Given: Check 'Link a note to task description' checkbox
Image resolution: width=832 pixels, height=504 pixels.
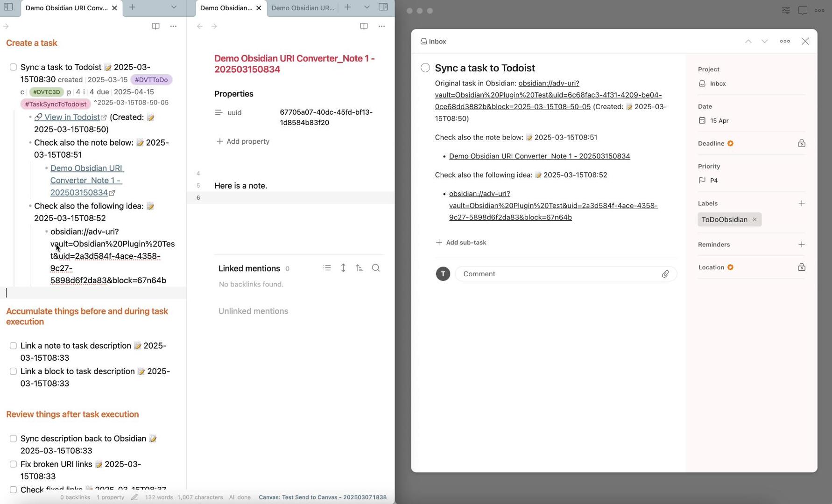Looking at the screenshot, I should click(13, 346).
